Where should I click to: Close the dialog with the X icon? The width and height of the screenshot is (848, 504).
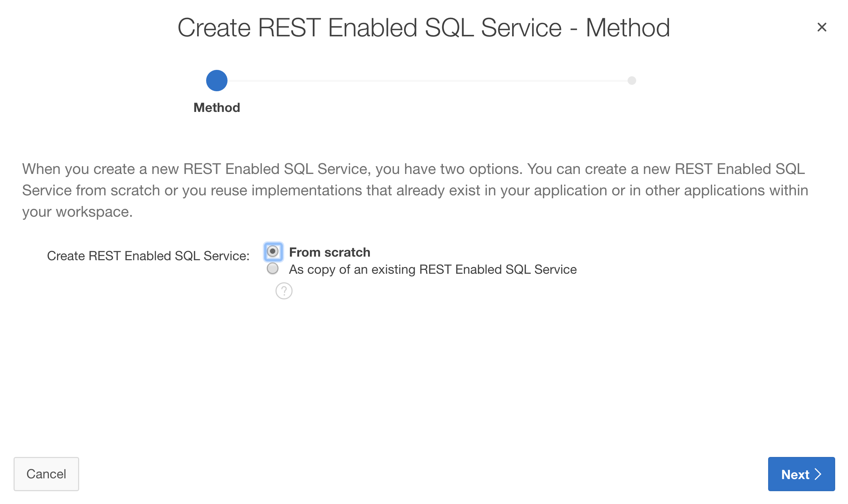(822, 27)
